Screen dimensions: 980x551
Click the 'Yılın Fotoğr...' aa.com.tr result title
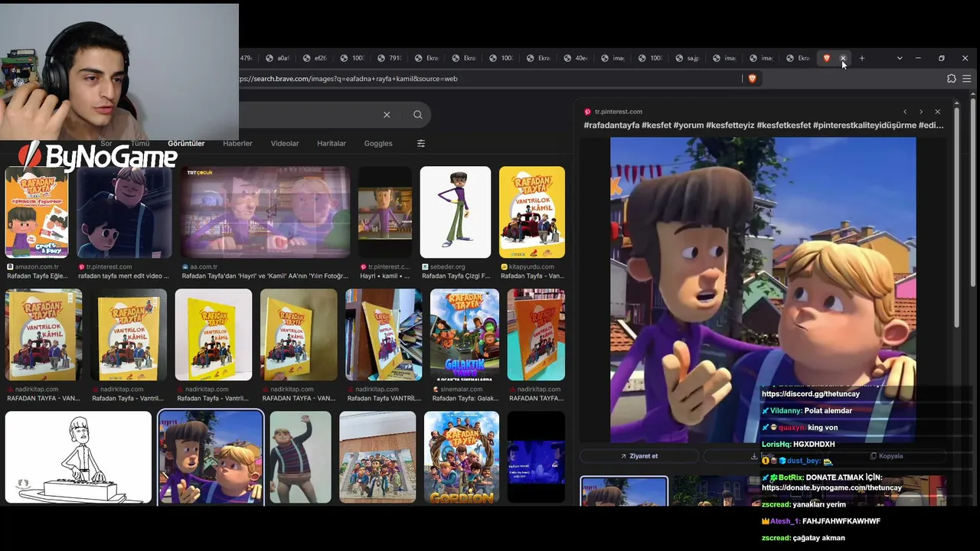tap(266, 276)
